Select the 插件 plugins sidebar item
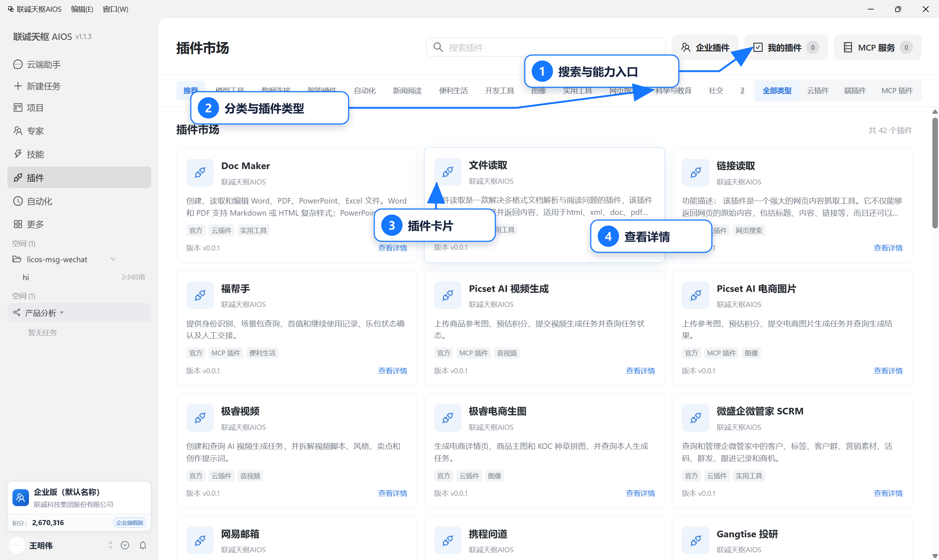The width and height of the screenshot is (939, 560). tap(79, 177)
